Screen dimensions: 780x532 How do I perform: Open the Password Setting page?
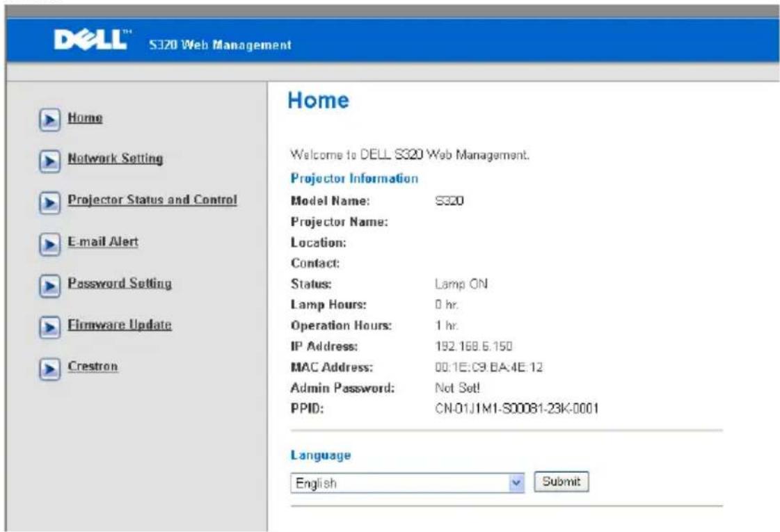coord(120,283)
